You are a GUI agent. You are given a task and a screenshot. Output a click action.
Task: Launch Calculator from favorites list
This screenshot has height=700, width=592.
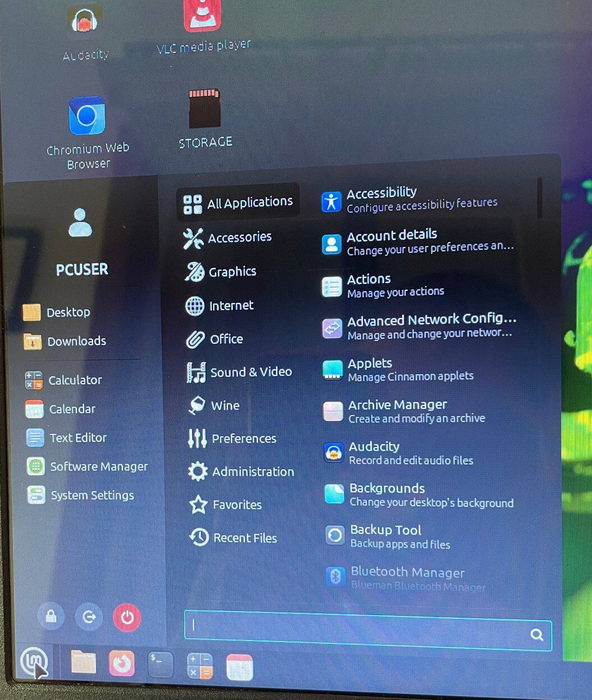point(64,380)
